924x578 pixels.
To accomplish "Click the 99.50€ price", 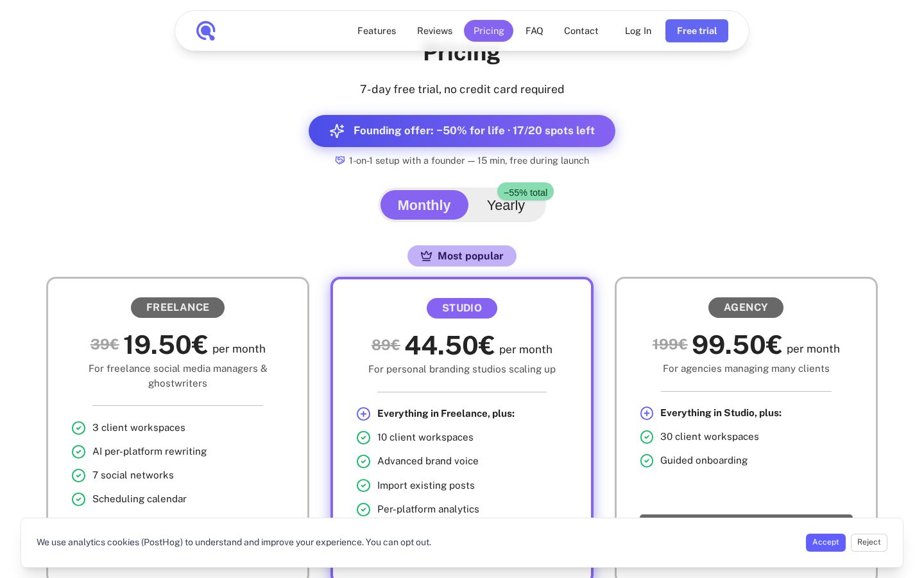I will [x=737, y=345].
